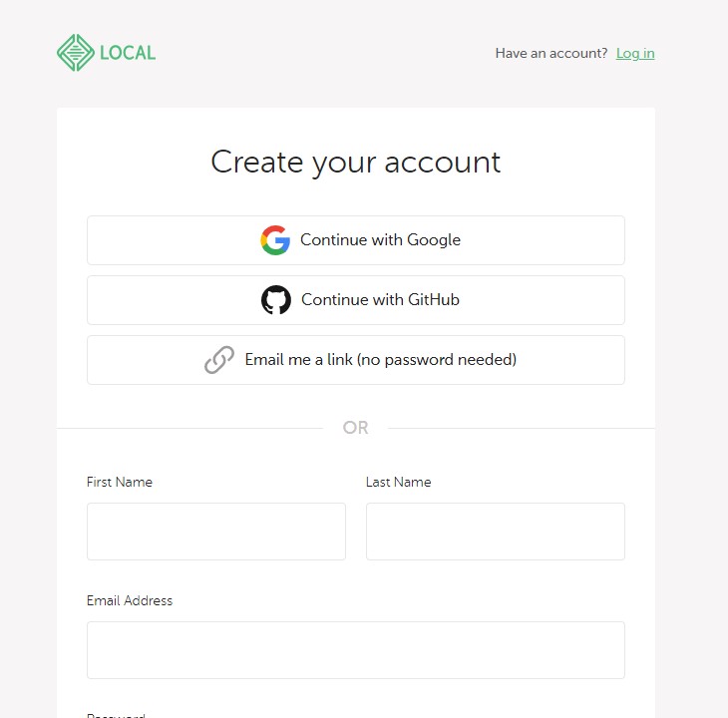This screenshot has width=728, height=718.
Task: Click the divider line left of OR
Action: point(189,428)
